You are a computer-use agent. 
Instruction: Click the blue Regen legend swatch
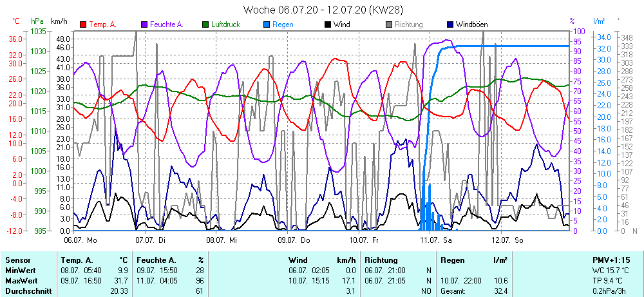[x=267, y=24]
